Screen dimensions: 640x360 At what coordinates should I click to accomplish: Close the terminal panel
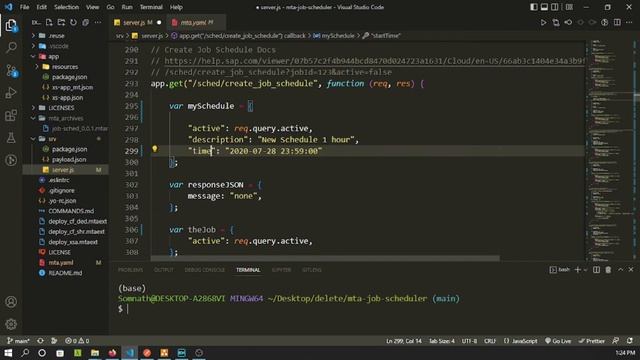pos(631,270)
